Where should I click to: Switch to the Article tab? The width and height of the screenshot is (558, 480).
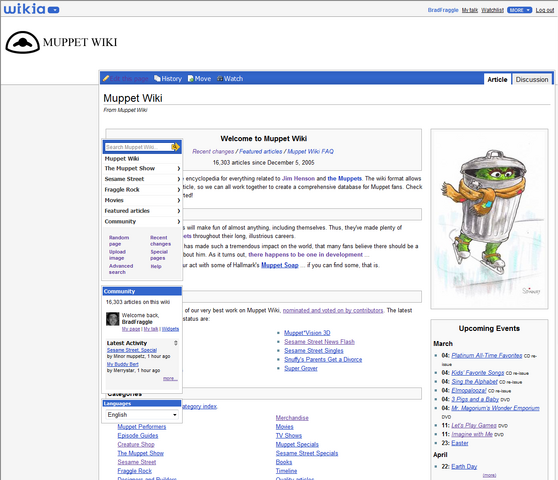[x=497, y=79]
